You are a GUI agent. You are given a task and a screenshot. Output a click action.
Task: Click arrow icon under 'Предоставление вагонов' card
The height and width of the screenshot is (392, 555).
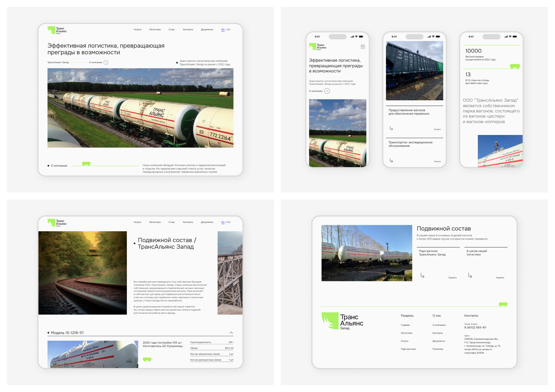[391, 128]
